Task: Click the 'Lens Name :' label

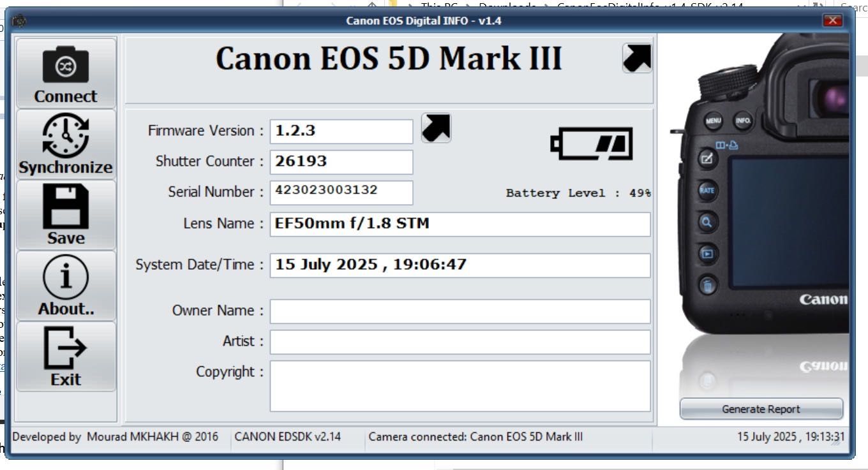Action: (x=223, y=224)
